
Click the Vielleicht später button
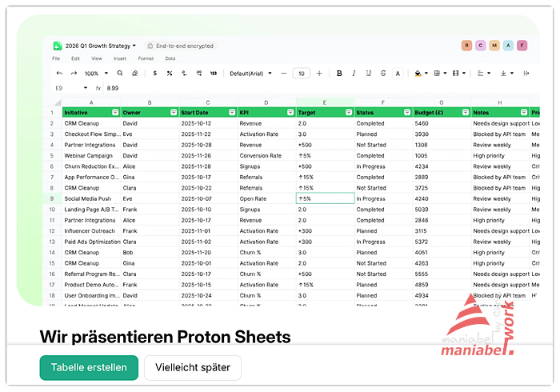click(x=192, y=368)
